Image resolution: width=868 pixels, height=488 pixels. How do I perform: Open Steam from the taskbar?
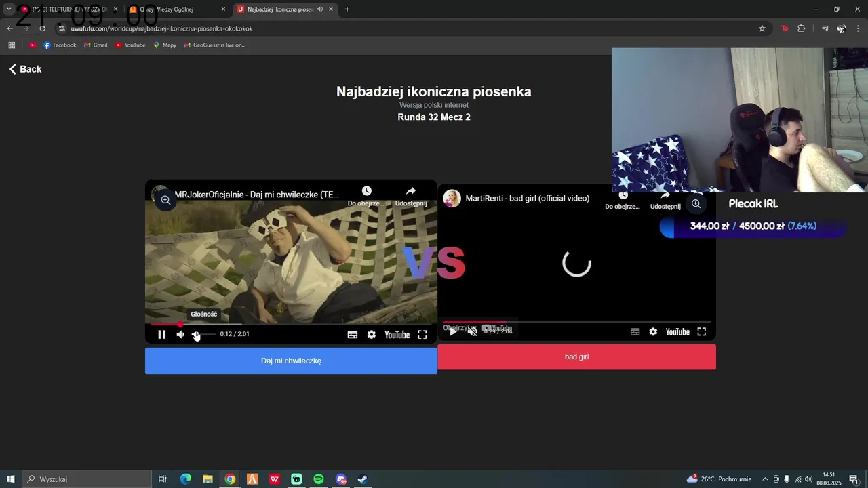(363, 479)
